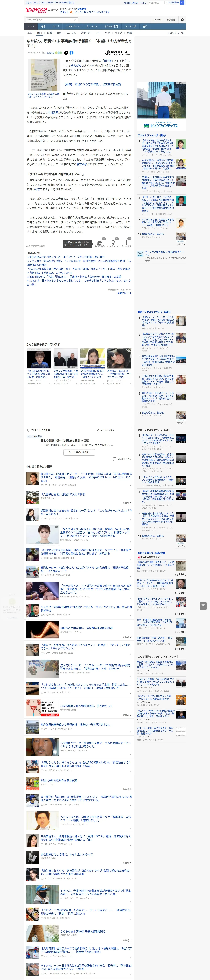Screen dimensions: 210x980
Task: Click the マイページ button
Action: [157, 20]
